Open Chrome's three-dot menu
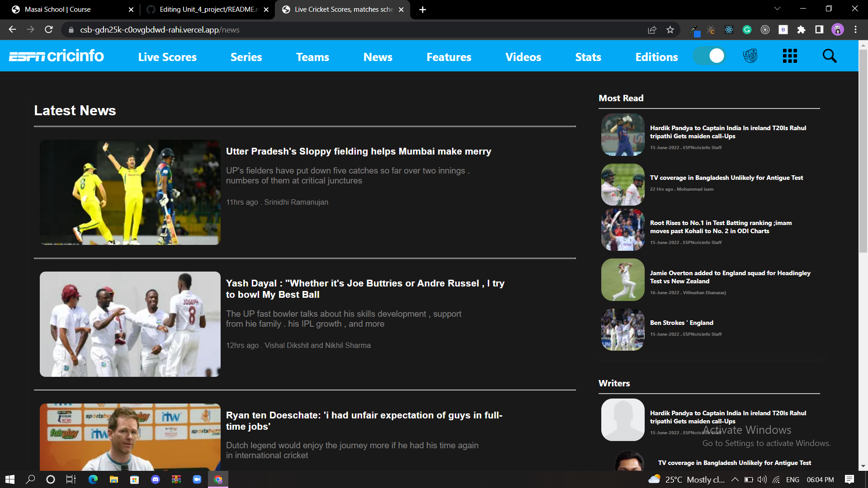The height and width of the screenshot is (488, 868). [855, 30]
